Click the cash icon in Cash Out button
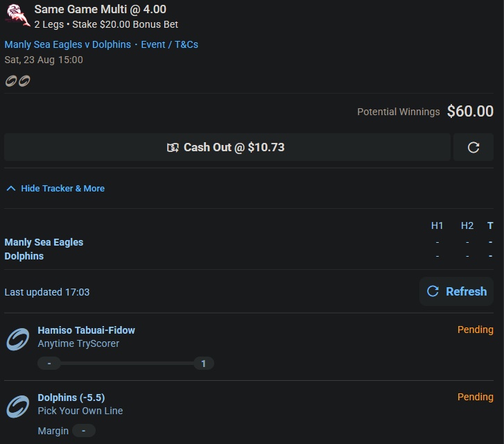 (x=173, y=148)
